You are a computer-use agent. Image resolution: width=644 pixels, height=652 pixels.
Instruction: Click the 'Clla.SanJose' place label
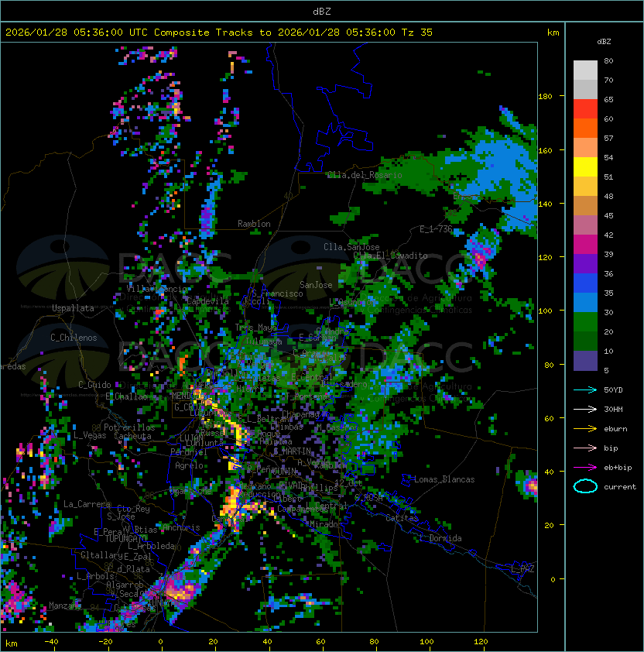(x=351, y=247)
